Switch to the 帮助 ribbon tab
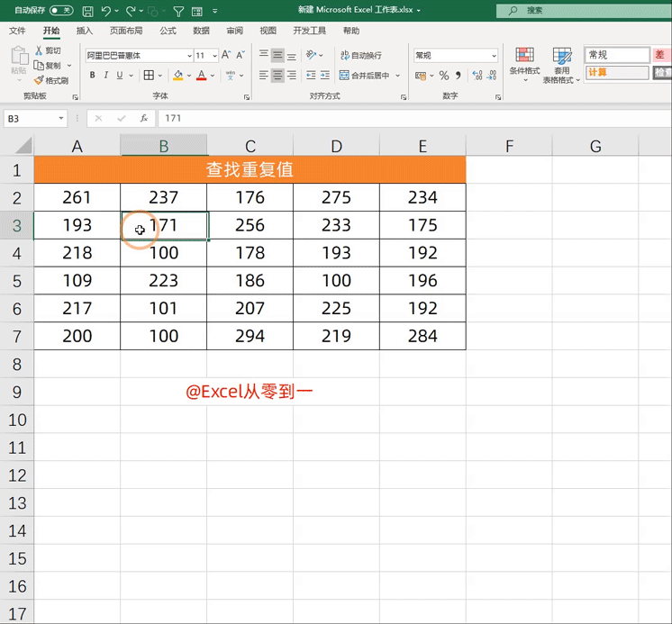The width and height of the screenshot is (672, 624). 351,31
